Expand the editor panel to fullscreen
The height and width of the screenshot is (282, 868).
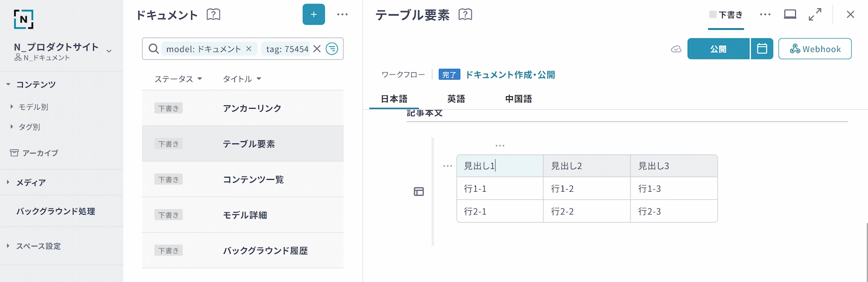[x=815, y=15]
